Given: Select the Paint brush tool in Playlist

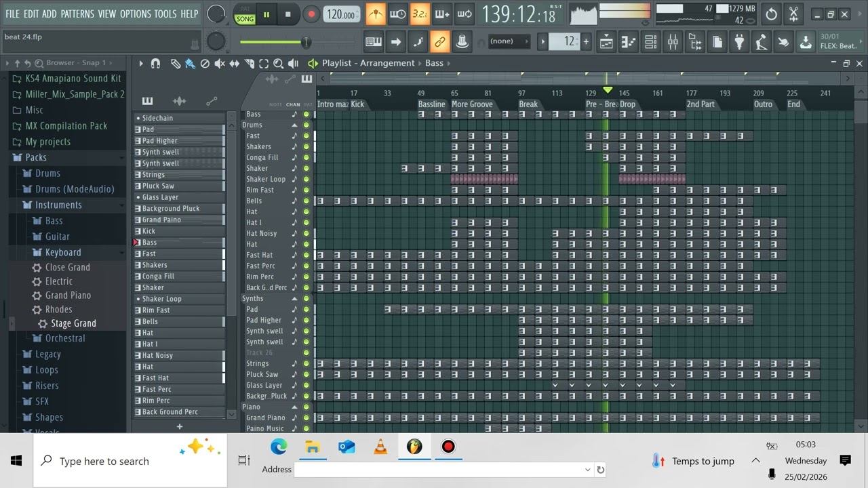Looking at the screenshot, I should (x=190, y=63).
